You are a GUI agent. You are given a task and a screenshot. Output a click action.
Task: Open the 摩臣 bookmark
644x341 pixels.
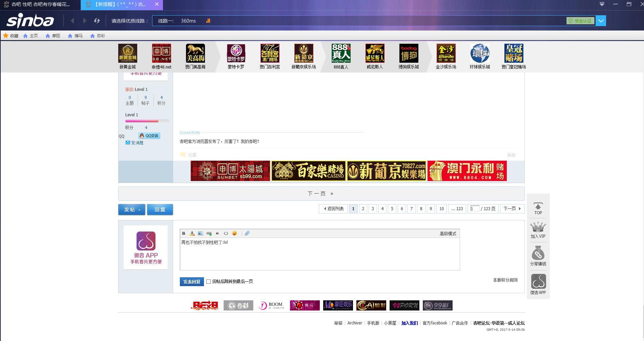click(x=53, y=36)
